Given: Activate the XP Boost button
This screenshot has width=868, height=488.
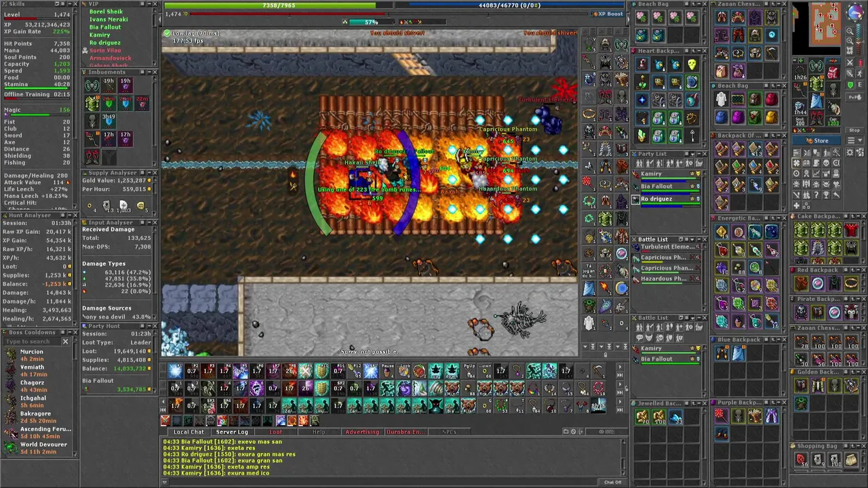Looking at the screenshot, I should (x=608, y=14).
